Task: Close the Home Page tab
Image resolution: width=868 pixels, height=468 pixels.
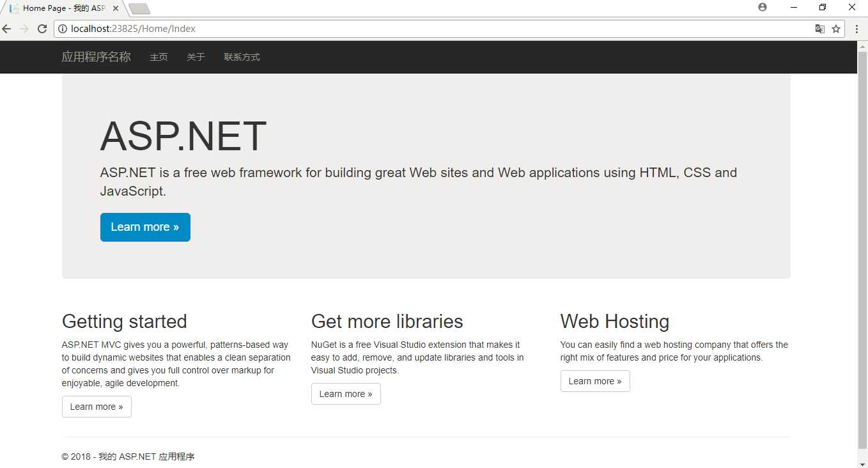Action: [x=116, y=8]
